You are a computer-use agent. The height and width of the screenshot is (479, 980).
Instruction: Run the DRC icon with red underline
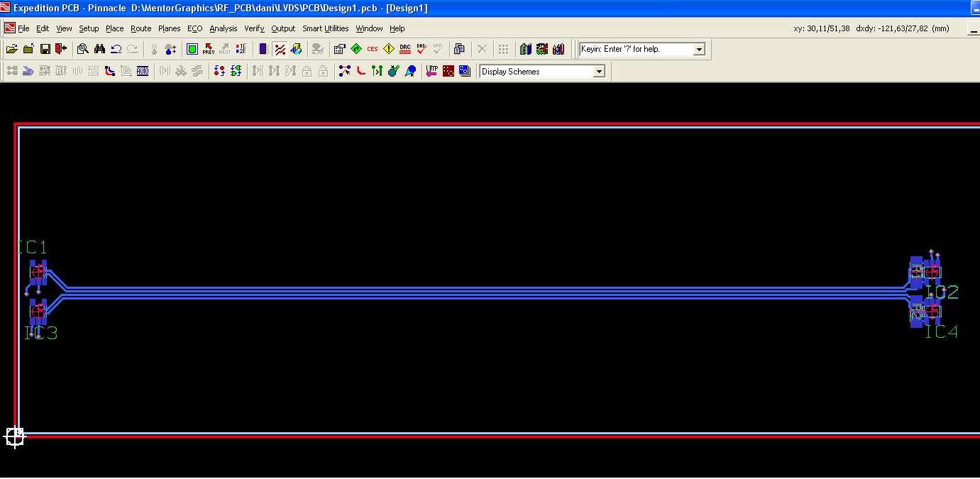pos(405,49)
